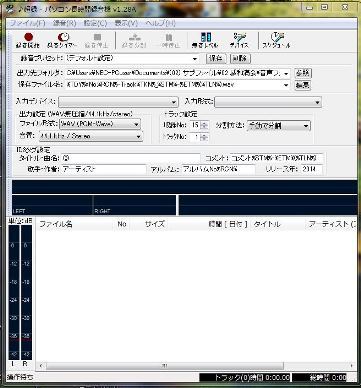Open the sound quality Stereo dropdown
The image size is (361, 388).
pos(91,136)
